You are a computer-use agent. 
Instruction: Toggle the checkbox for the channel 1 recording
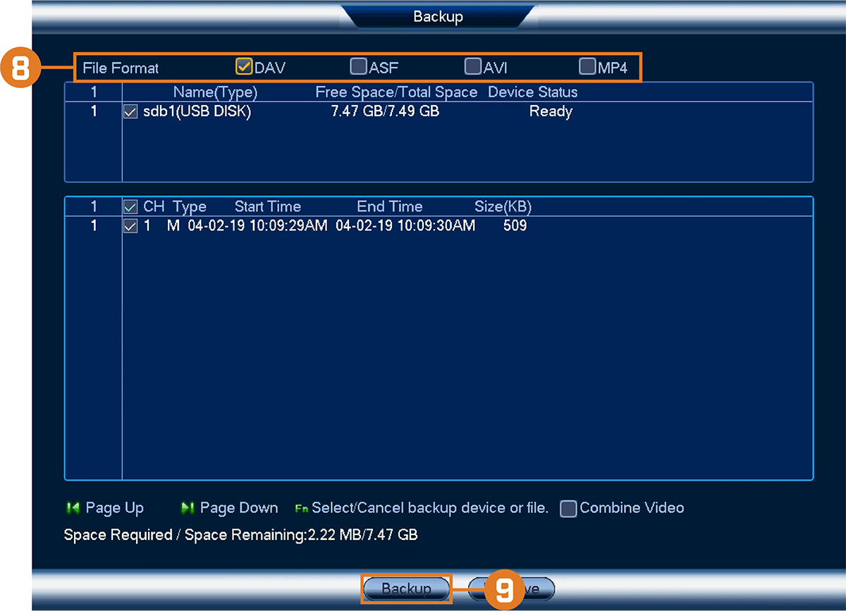tap(130, 226)
